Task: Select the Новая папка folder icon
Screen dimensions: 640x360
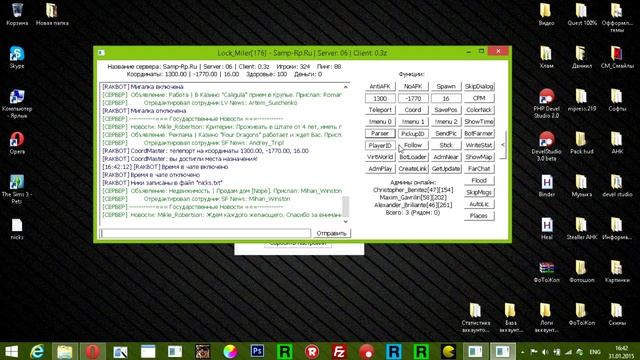Action: [52, 14]
